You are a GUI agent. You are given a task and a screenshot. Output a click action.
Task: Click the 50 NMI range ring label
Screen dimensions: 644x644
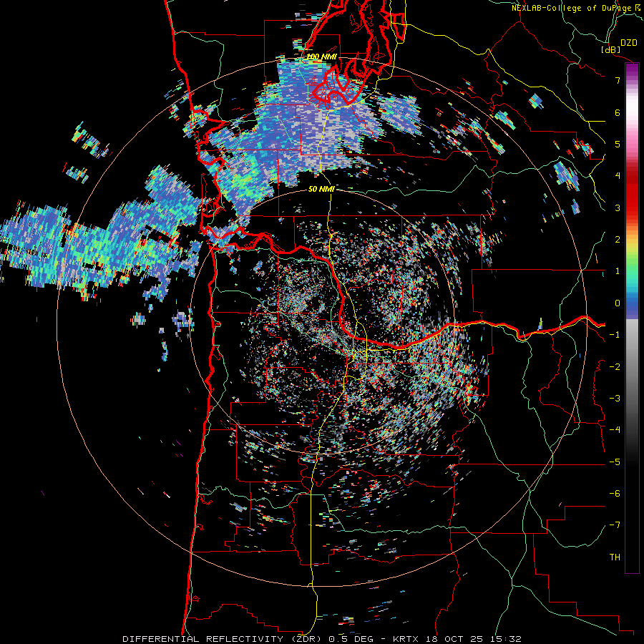coord(321,189)
